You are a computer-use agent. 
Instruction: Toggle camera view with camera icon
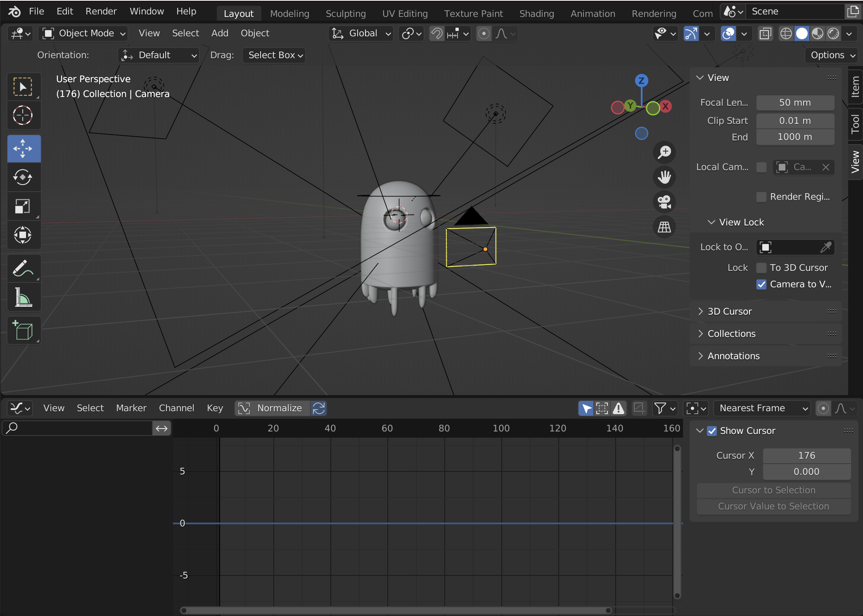click(x=664, y=202)
